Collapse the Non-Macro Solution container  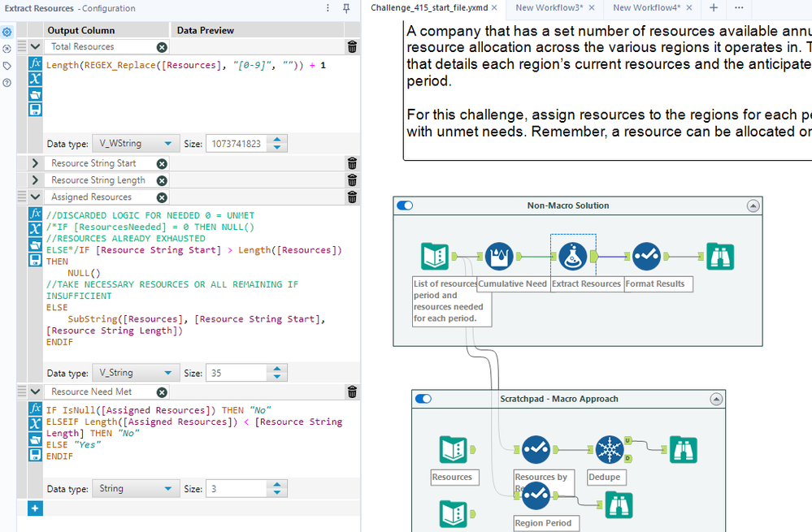coord(753,206)
